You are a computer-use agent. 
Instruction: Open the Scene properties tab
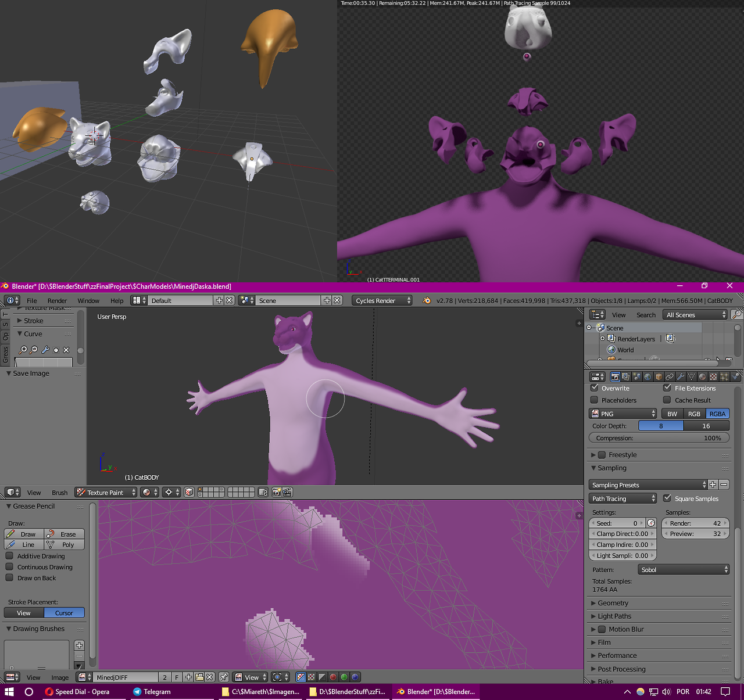coord(637,376)
